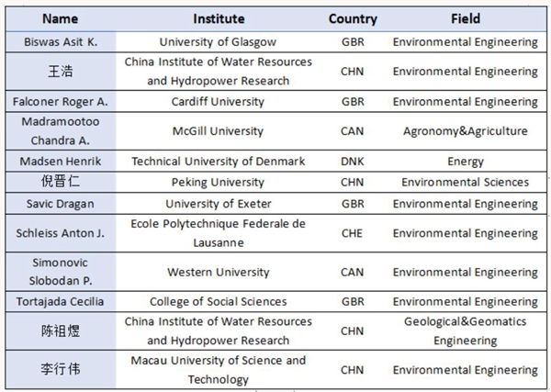
Task: Click the Tortajada Cecilia name cell
Action: click(x=60, y=301)
